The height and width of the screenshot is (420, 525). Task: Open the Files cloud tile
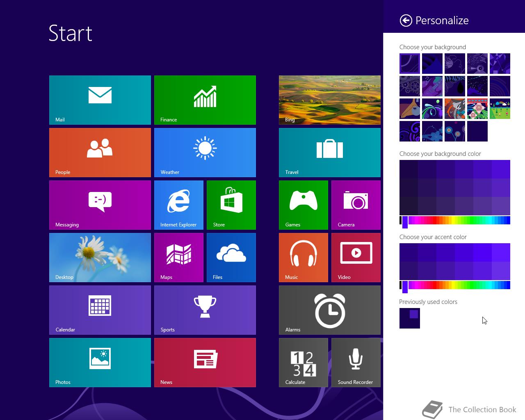[x=231, y=258]
